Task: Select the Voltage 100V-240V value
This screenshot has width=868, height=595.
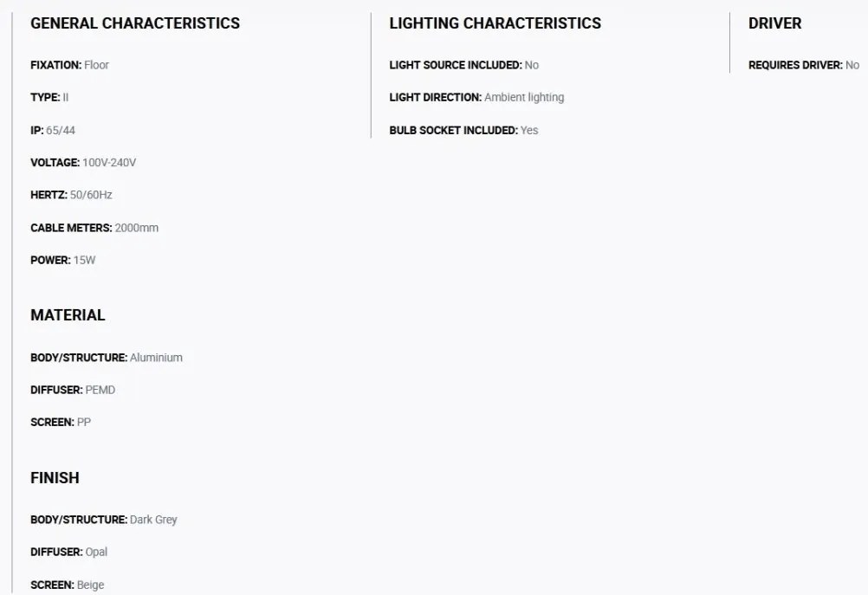Action: [x=109, y=163]
